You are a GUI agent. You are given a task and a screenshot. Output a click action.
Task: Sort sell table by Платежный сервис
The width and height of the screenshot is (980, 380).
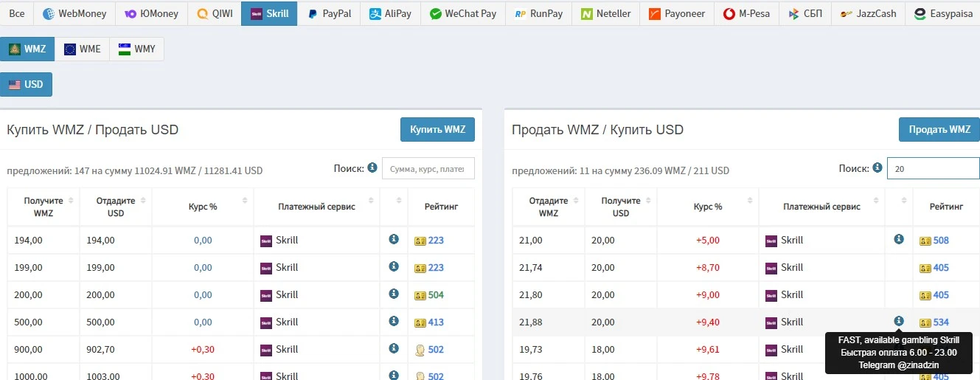click(x=822, y=207)
